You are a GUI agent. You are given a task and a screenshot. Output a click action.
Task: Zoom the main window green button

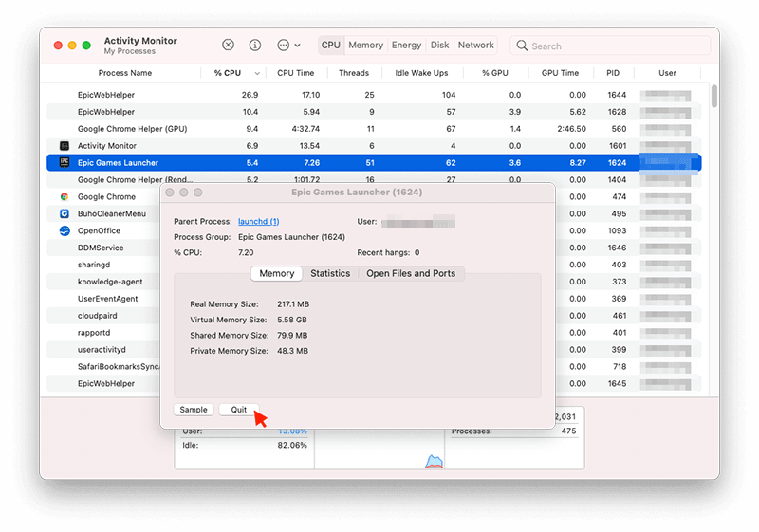pyautogui.click(x=86, y=45)
